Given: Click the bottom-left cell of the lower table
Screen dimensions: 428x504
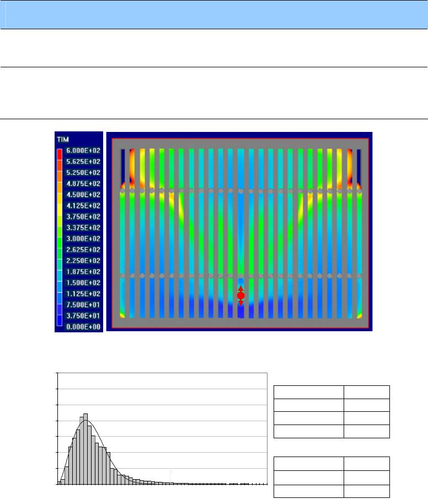Looking at the screenshot, I should pyautogui.click(x=308, y=491).
